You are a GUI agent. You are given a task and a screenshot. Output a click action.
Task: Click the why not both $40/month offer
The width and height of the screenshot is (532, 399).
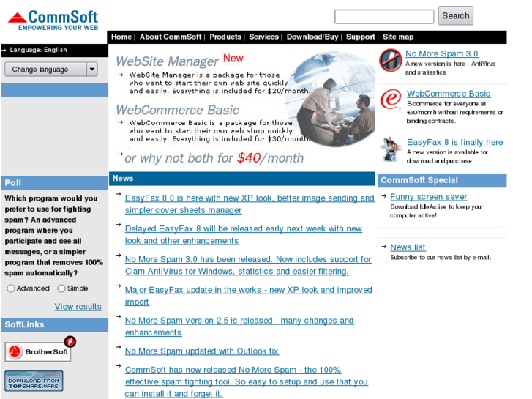coord(214,158)
